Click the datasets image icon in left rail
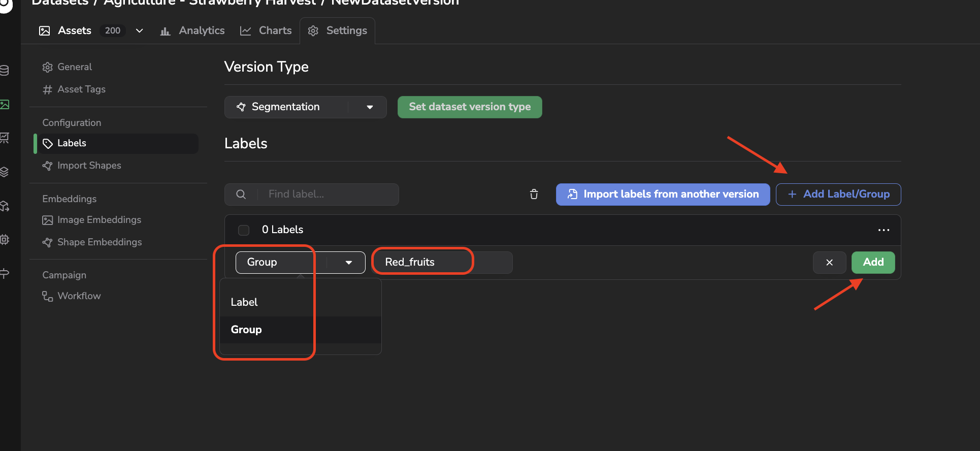The height and width of the screenshot is (451, 980). [5, 105]
